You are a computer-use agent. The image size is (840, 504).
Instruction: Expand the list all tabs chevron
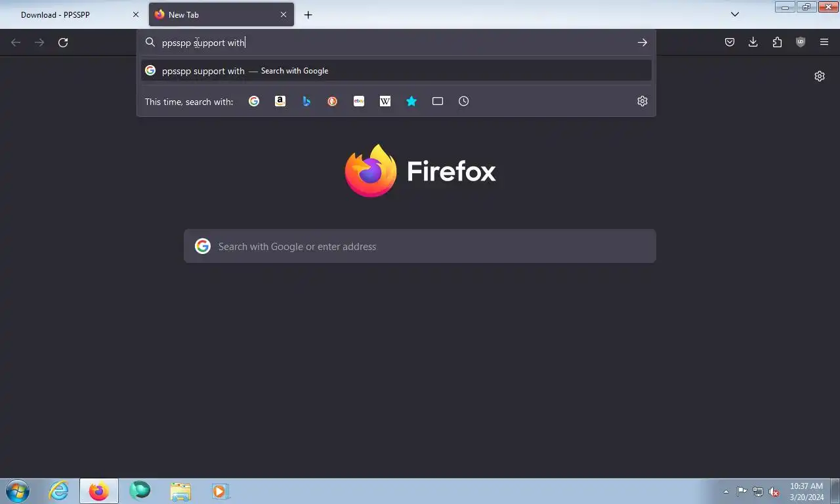[x=735, y=14]
